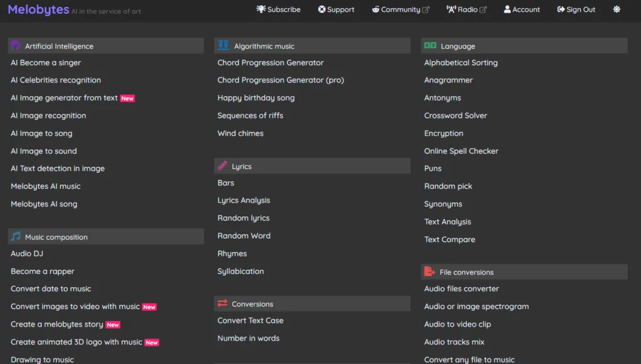Open Melobytes AI music
The image size is (641, 364).
point(45,186)
